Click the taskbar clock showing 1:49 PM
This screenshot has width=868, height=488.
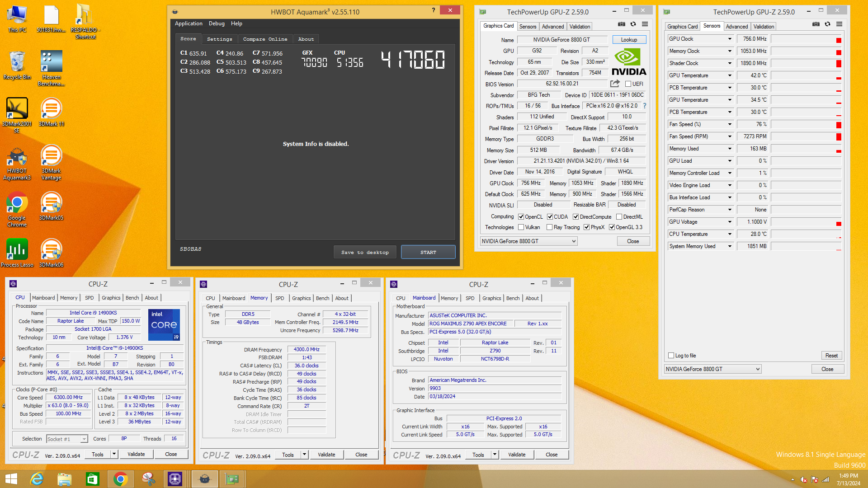tap(848, 479)
